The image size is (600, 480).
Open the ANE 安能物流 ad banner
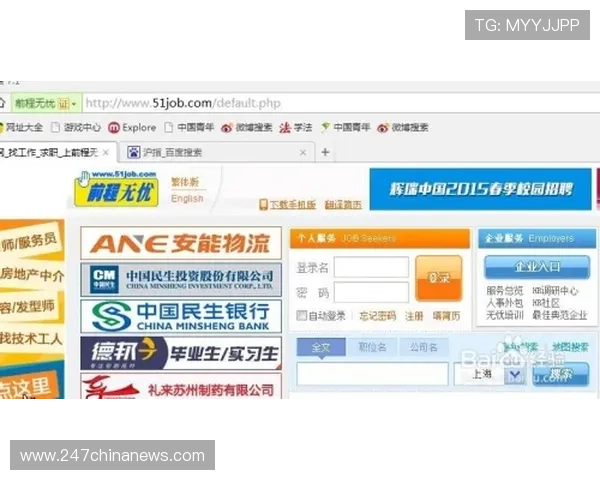pyautogui.click(x=181, y=243)
